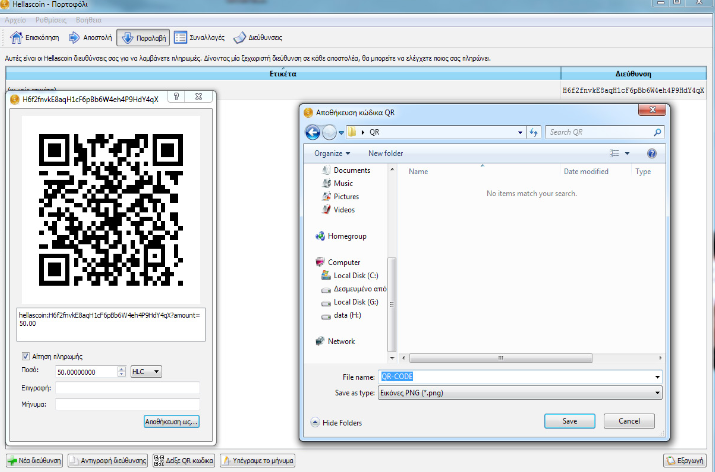Click the Αποθήκευση ως... button
Image resolution: width=715 pixels, height=472 pixels.
click(171, 422)
